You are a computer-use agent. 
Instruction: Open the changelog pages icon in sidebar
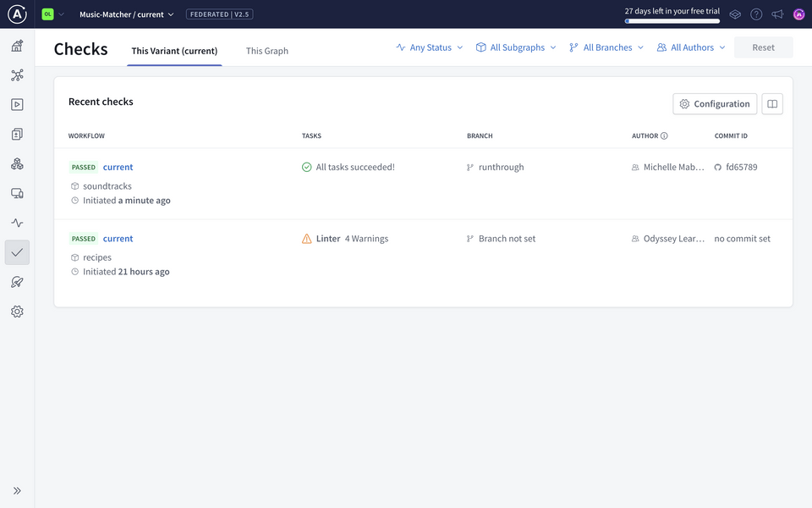(16, 133)
